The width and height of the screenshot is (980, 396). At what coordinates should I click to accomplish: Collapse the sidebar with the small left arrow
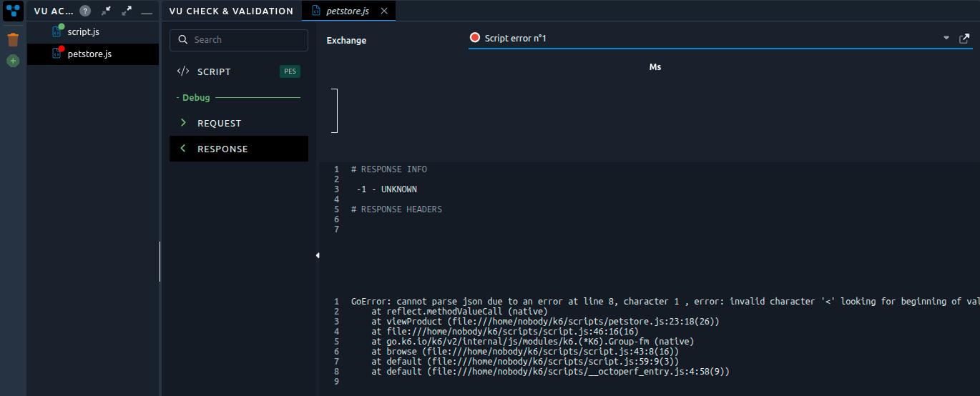click(317, 255)
